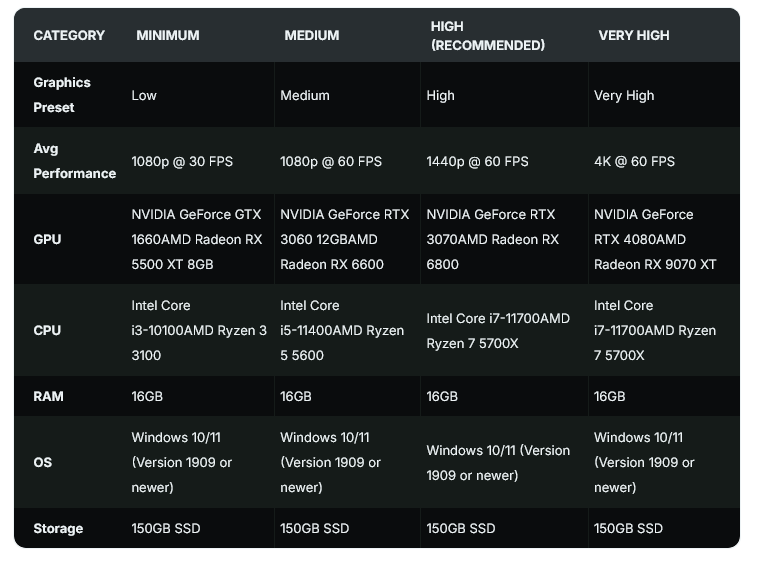
Task: Select the "4K @ 60 FPS" cell
Action: coord(634,161)
